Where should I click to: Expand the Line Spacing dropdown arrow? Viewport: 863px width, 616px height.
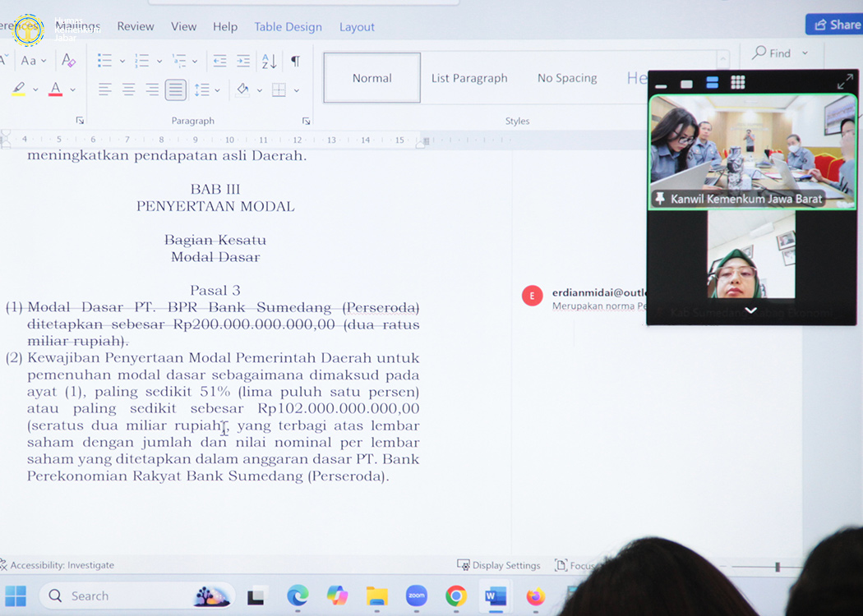218,90
